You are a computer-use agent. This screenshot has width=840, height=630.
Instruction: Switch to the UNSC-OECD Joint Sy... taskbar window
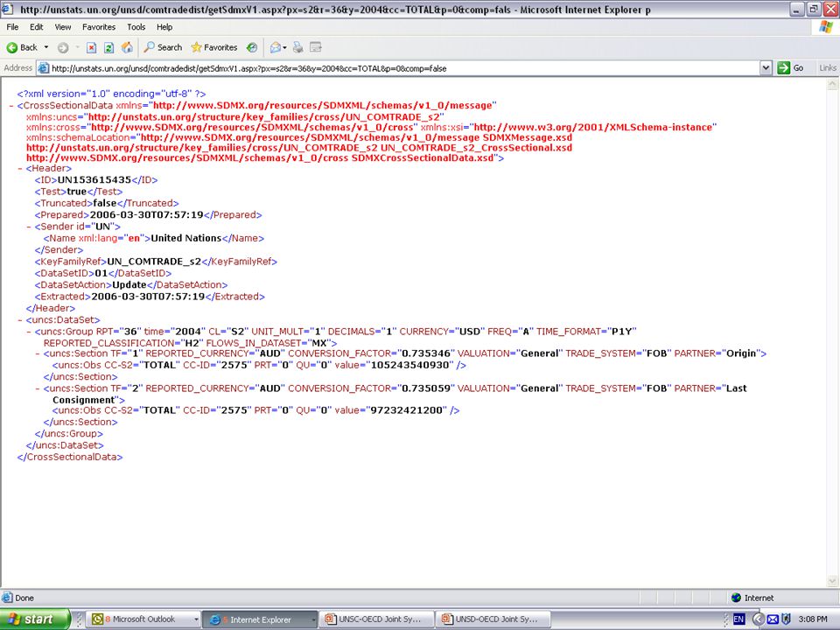(x=376, y=619)
